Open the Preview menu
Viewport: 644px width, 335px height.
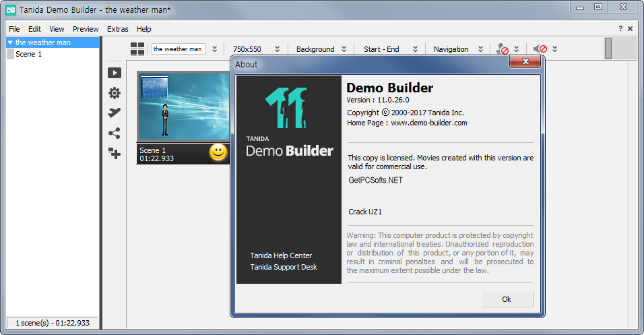(x=86, y=29)
